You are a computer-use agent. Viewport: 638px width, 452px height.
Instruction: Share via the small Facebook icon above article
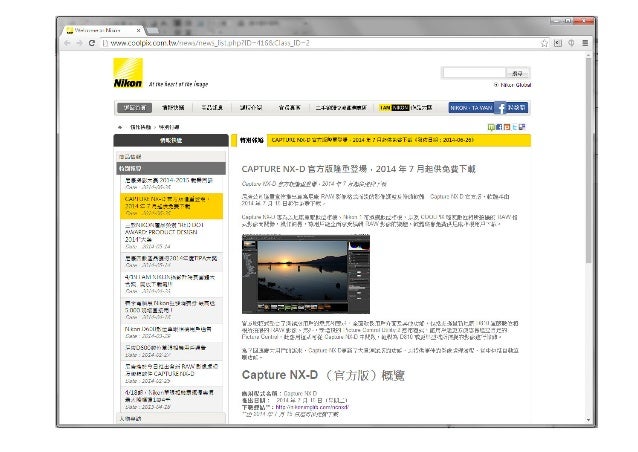coord(499,127)
